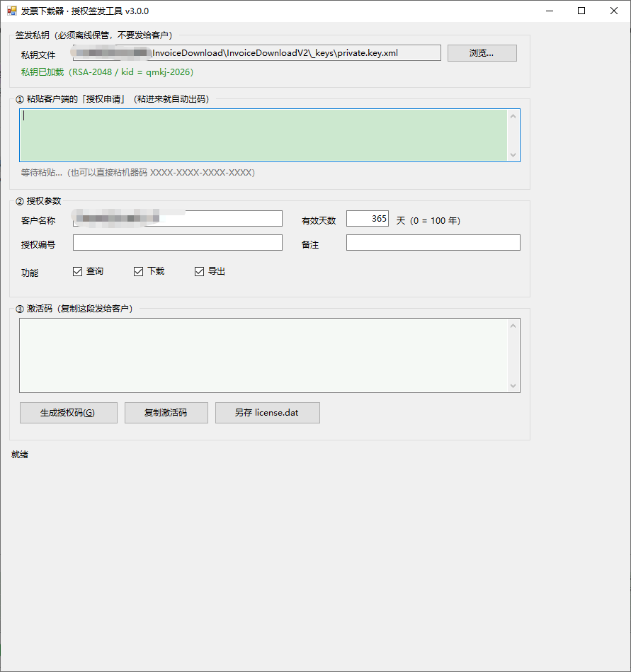
Task: Click the 另存 license.dat button
Action: pyautogui.click(x=268, y=413)
